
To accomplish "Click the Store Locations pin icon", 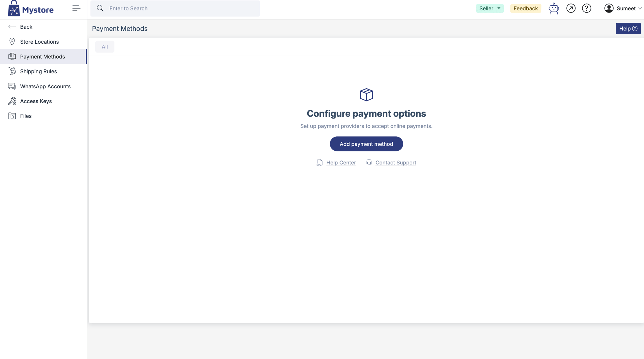I will pyautogui.click(x=12, y=42).
